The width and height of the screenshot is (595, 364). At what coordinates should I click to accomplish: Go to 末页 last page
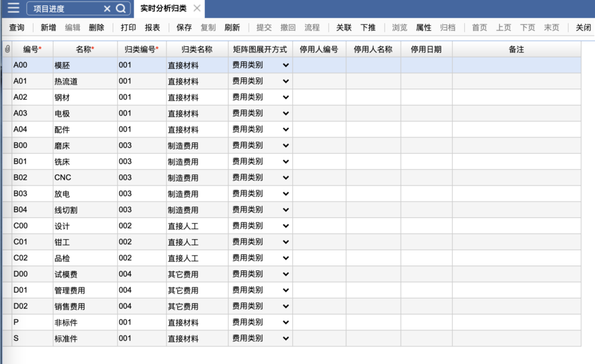(551, 27)
